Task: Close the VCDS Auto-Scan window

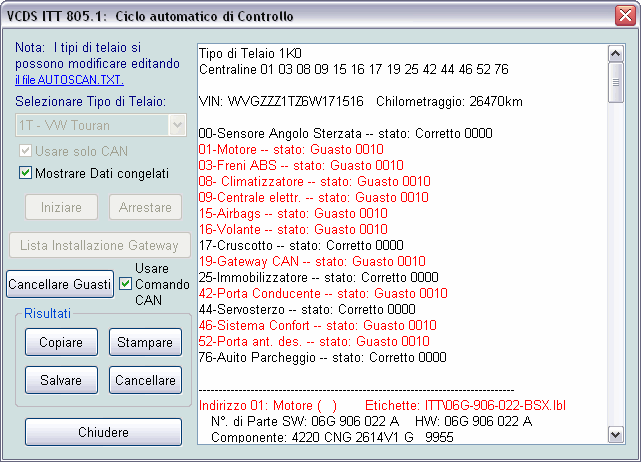Action: point(625,16)
